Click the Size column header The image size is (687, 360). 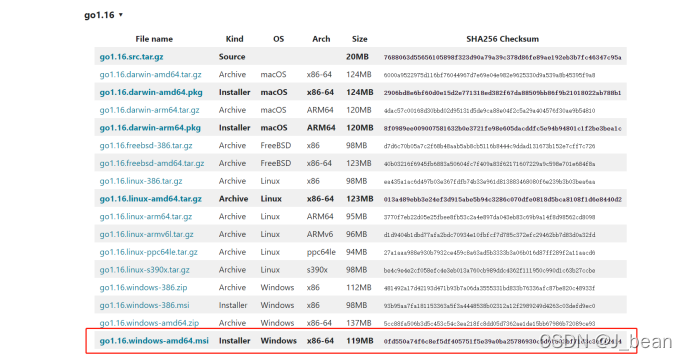click(x=360, y=39)
